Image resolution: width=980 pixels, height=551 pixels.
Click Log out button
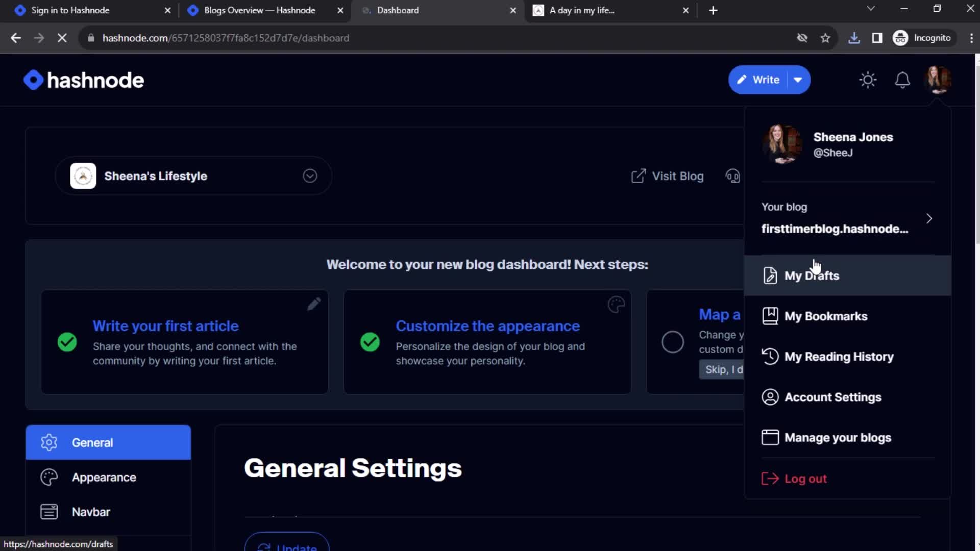click(805, 479)
